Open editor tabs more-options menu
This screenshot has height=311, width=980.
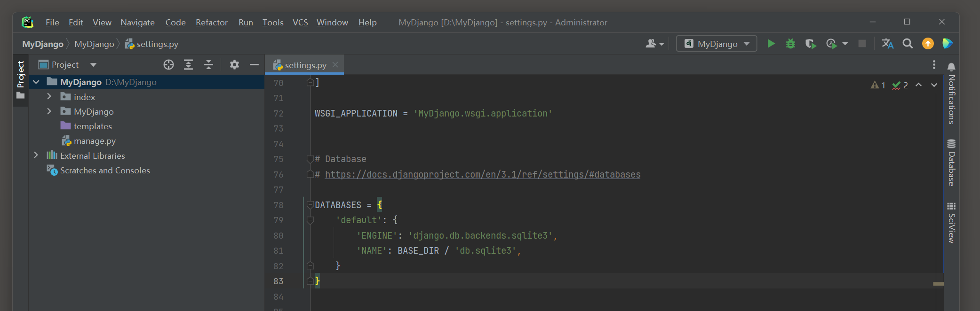pos(934,65)
